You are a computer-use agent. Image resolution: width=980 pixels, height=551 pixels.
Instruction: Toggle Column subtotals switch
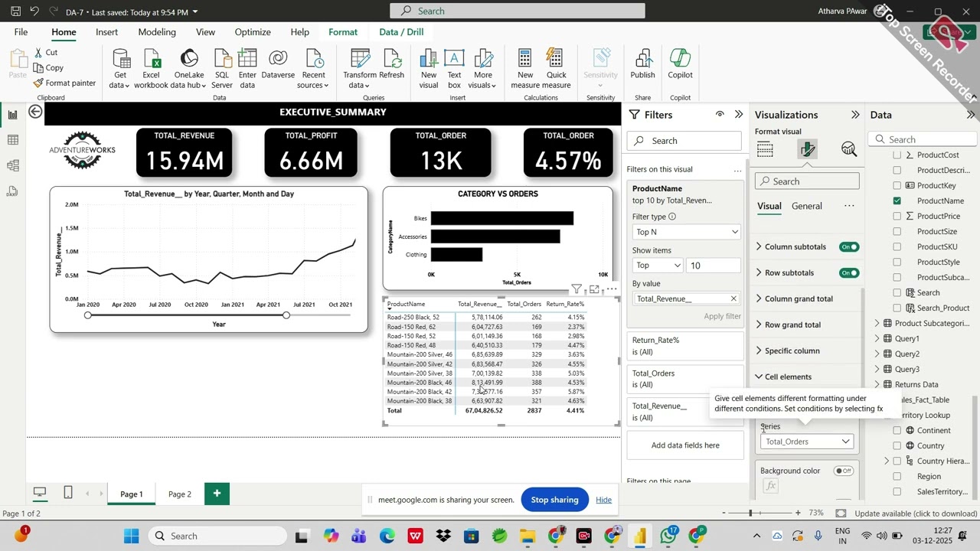pyautogui.click(x=849, y=247)
